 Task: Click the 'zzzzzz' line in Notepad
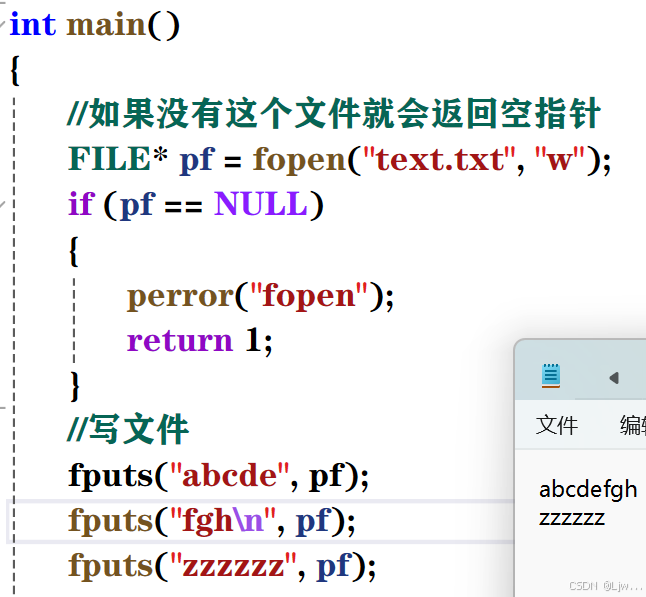click(x=572, y=518)
